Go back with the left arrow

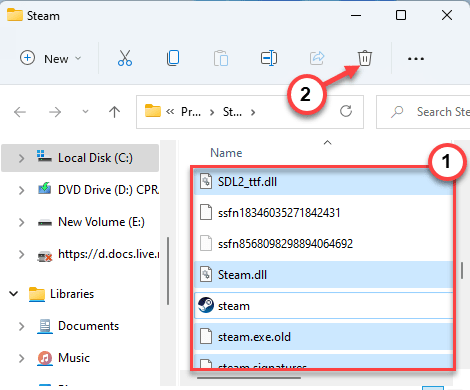click(20, 112)
